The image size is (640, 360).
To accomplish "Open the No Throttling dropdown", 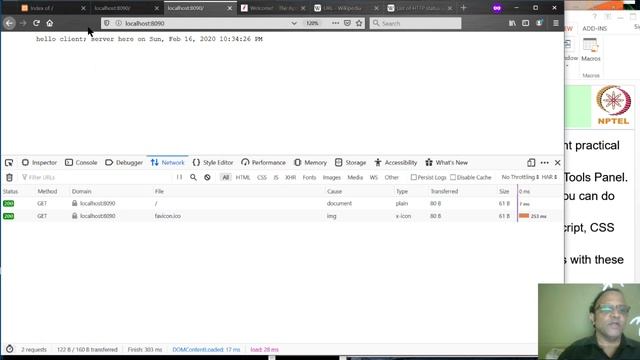I will (x=520, y=177).
